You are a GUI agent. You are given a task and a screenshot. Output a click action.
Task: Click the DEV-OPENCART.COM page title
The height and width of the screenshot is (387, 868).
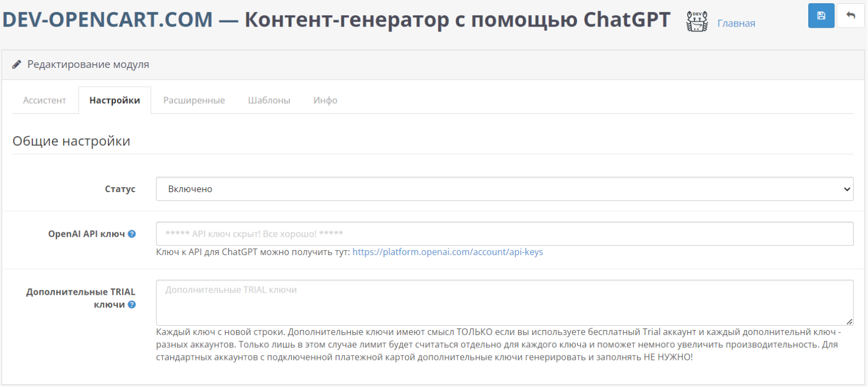tap(336, 20)
